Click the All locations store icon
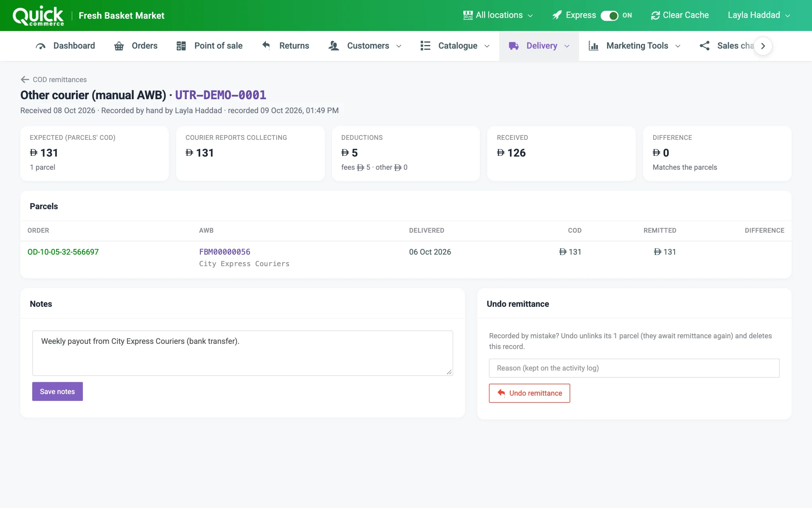 [x=468, y=15]
